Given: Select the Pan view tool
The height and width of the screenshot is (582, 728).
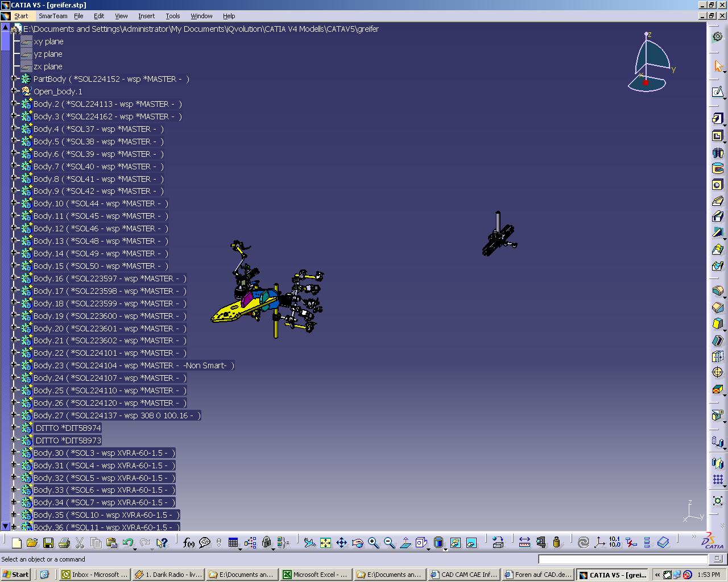Looking at the screenshot, I should point(341,543).
